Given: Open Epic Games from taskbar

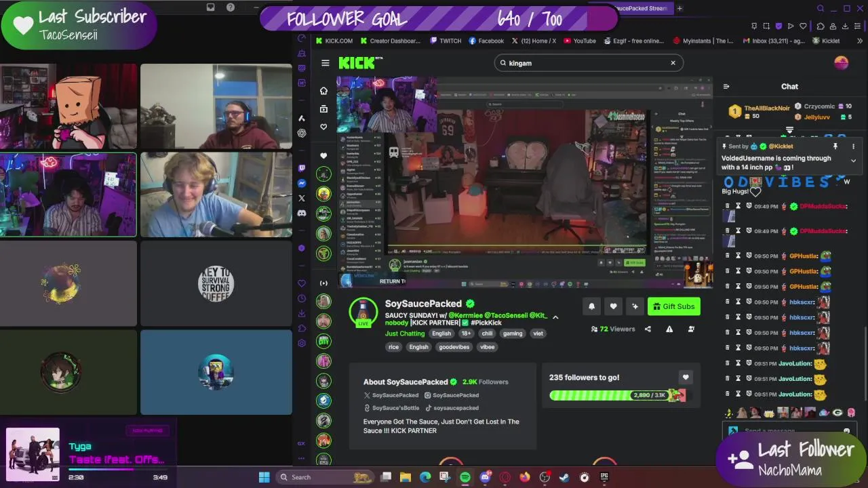Looking at the screenshot, I should pos(604,477).
